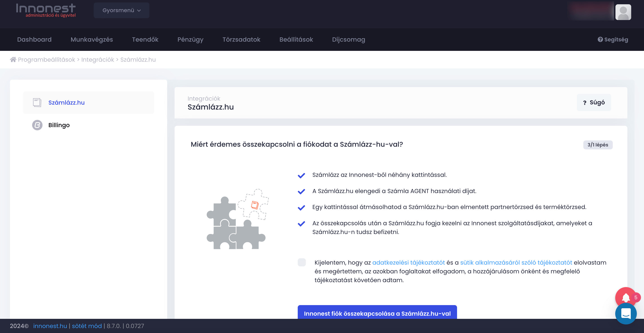
Task: Open the chat support widget icon
Action: pos(626,313)
